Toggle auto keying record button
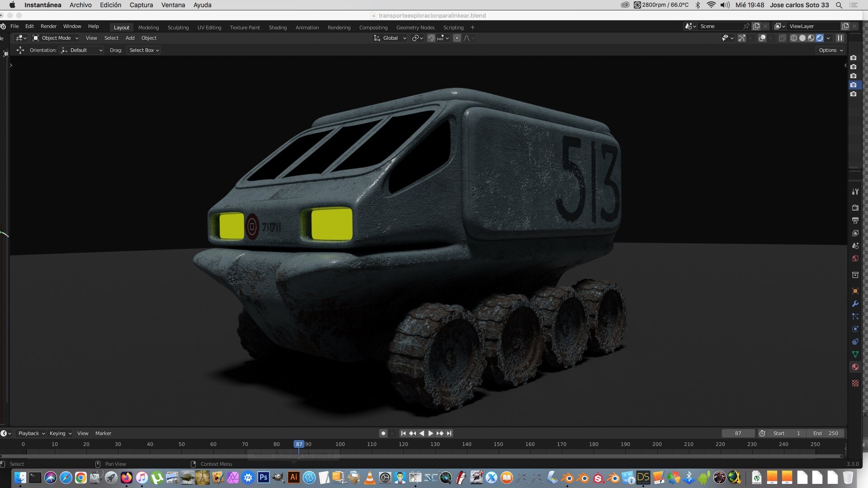Screen dimensions: 868x488 pos(383,433)
